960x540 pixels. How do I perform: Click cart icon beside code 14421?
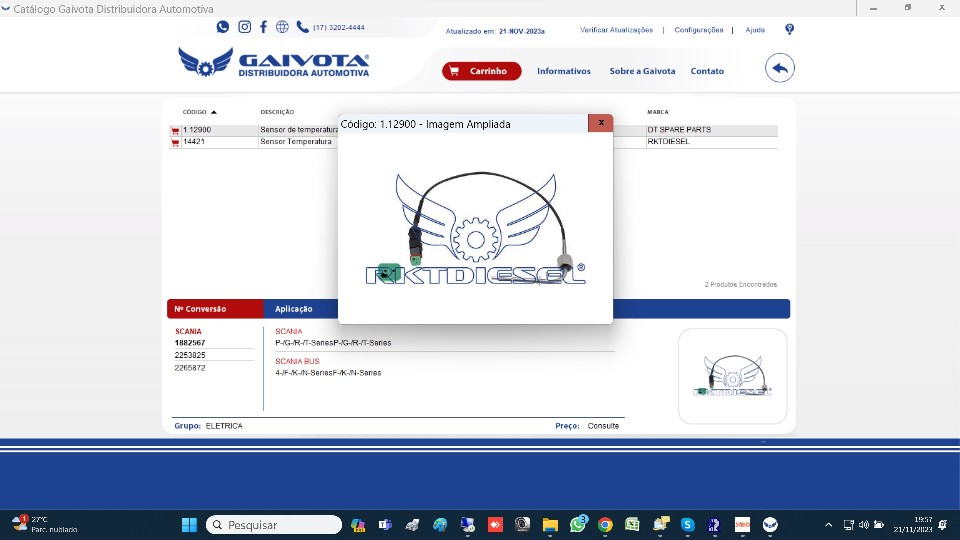pyautogui.click(x=175, y=143)
